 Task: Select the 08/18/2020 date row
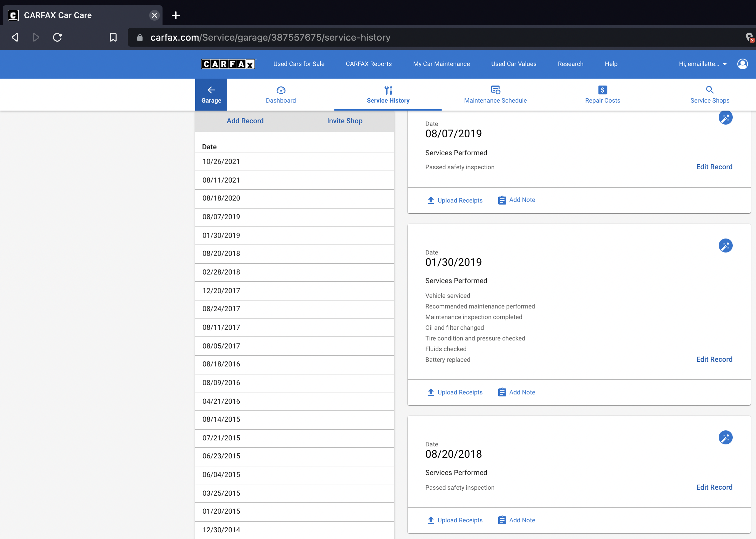point(295,199)
